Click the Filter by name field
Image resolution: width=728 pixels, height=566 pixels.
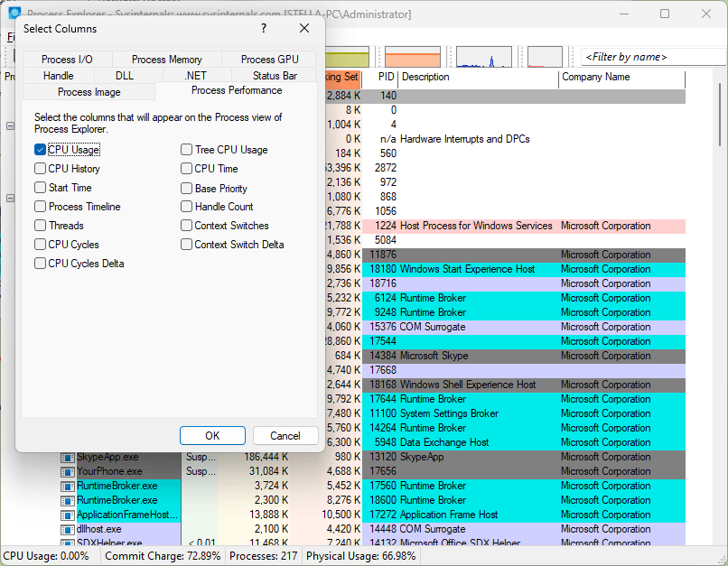[652, 56]
